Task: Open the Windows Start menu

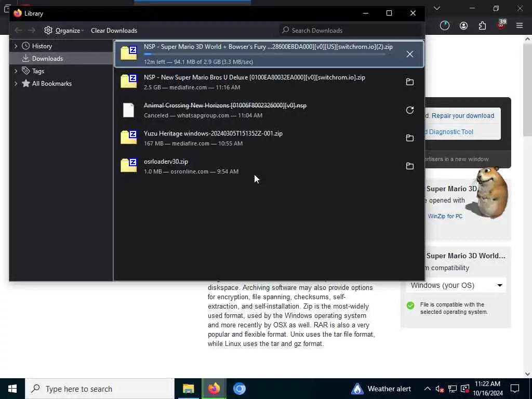Action: pyautogui.click(x=12, y=389)
